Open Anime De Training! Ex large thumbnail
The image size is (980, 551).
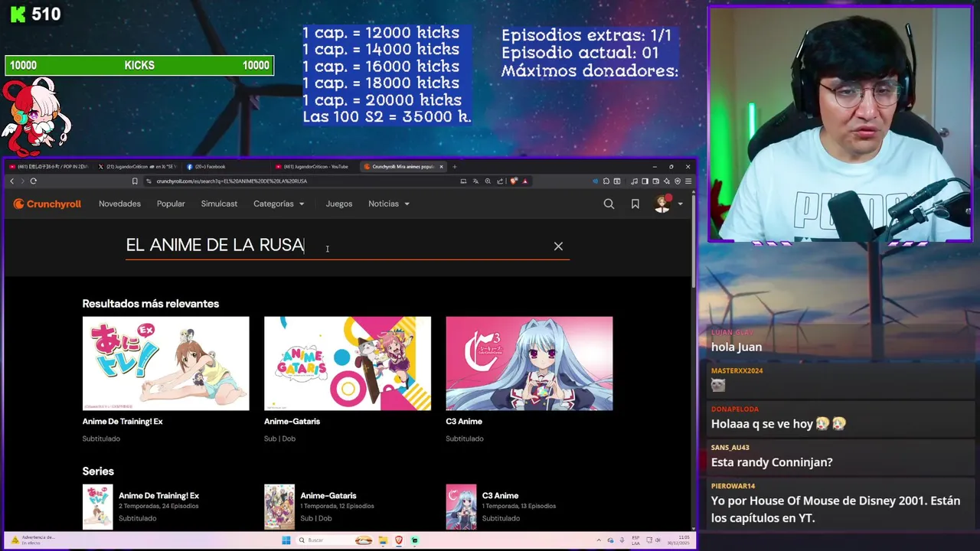pyautogui.click(x=165, y=364)
